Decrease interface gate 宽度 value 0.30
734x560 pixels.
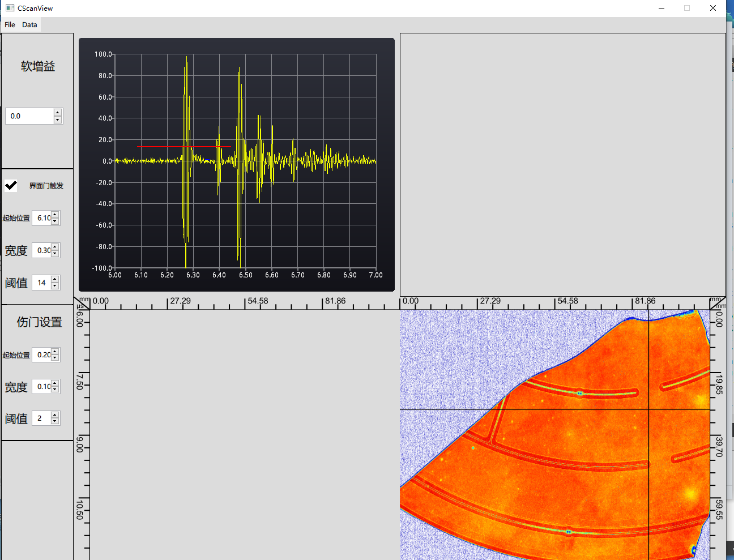click(55, 254)
